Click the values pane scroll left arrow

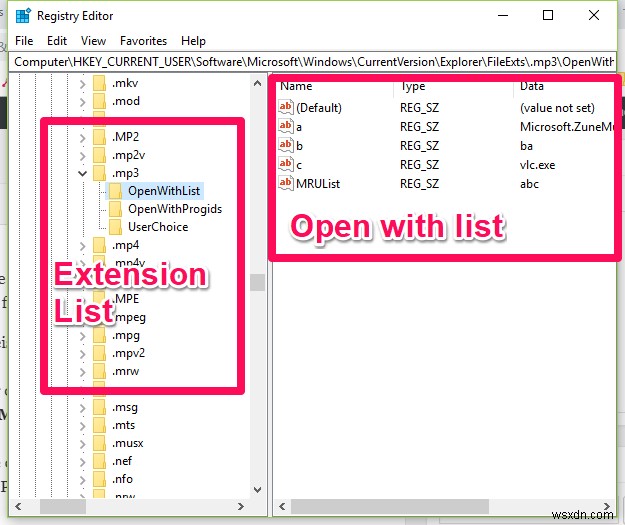282,506
